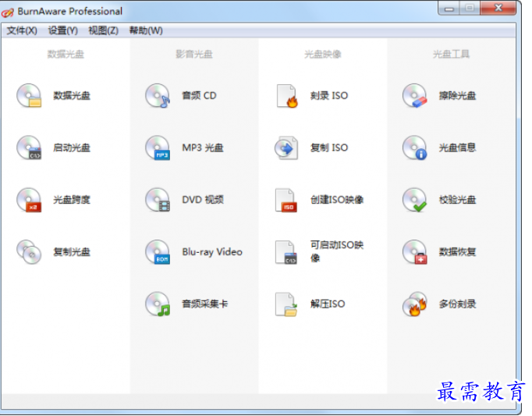Open the 文件(X) menu

[x=22, y=30]
